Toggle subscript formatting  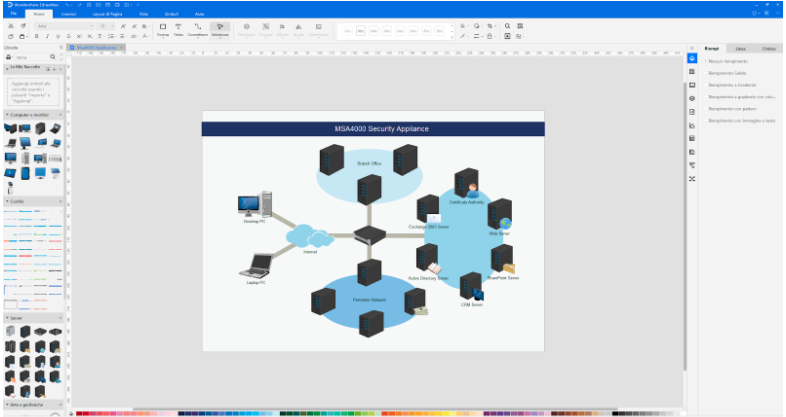pos(90,37)
